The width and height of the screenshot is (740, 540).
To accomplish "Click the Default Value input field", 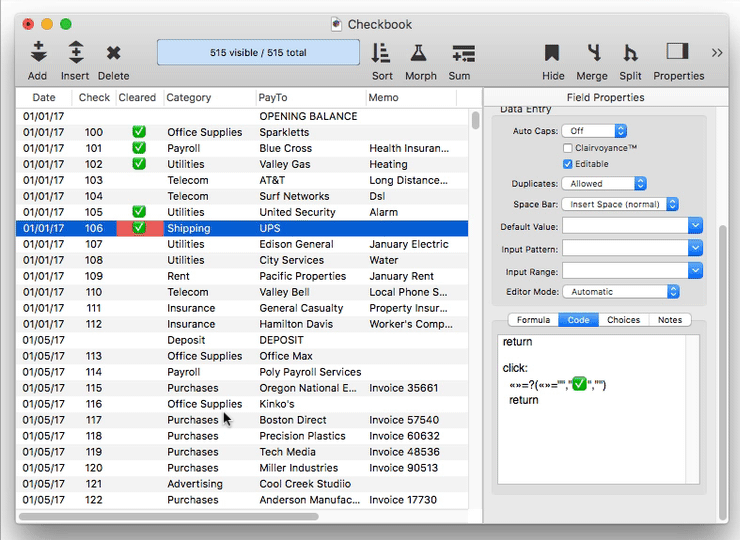I will [x=624, y=226].
